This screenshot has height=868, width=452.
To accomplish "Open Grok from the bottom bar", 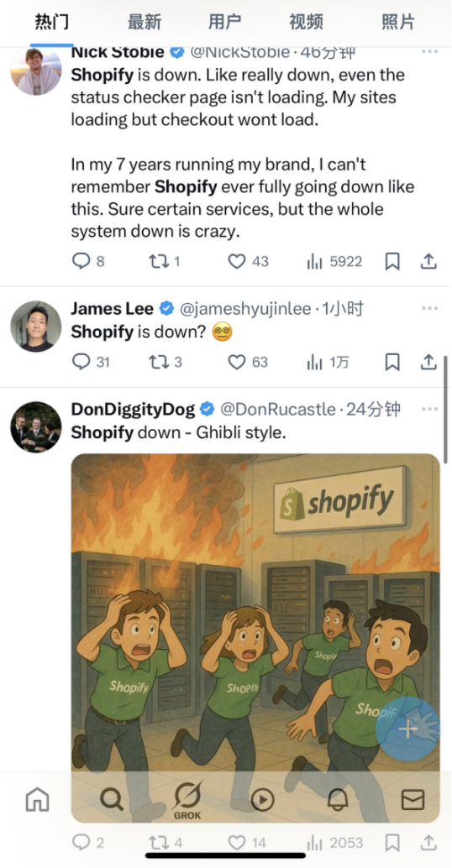I will click(187, 801).
